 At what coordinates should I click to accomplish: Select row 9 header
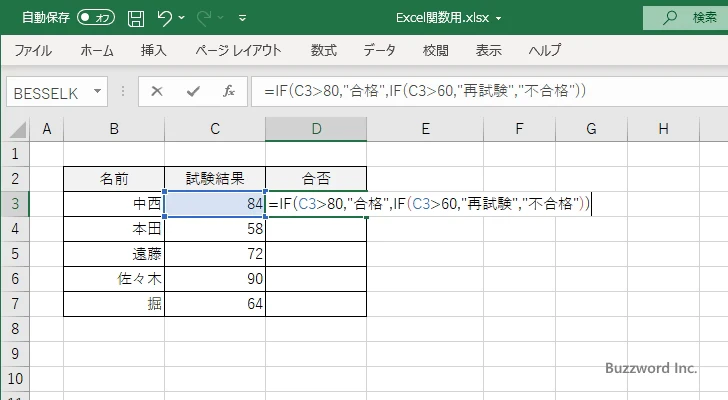click(15, 354)
